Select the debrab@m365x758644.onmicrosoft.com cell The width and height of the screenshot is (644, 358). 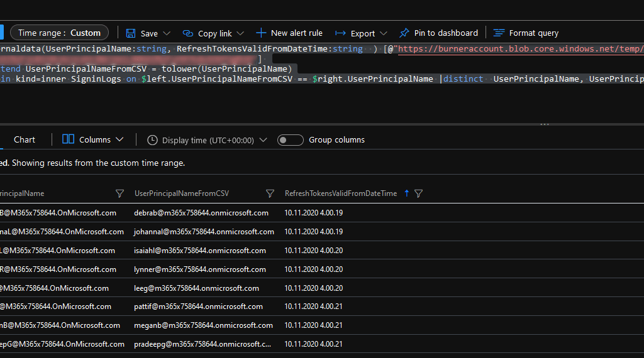point(201,213)
